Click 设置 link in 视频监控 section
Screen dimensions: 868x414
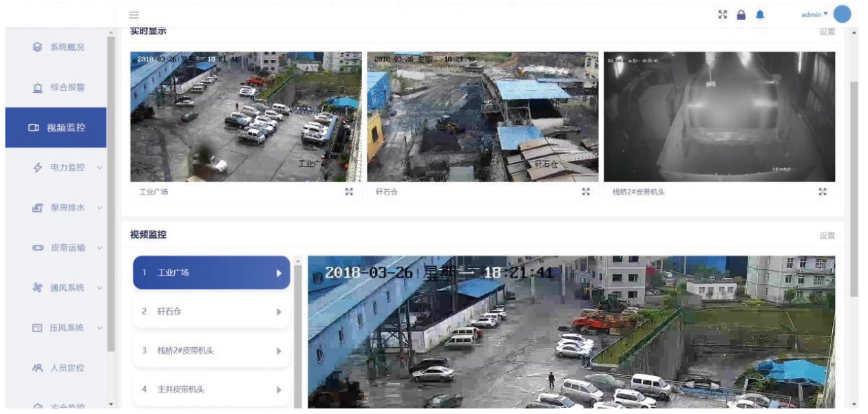(x=827, y=235)
